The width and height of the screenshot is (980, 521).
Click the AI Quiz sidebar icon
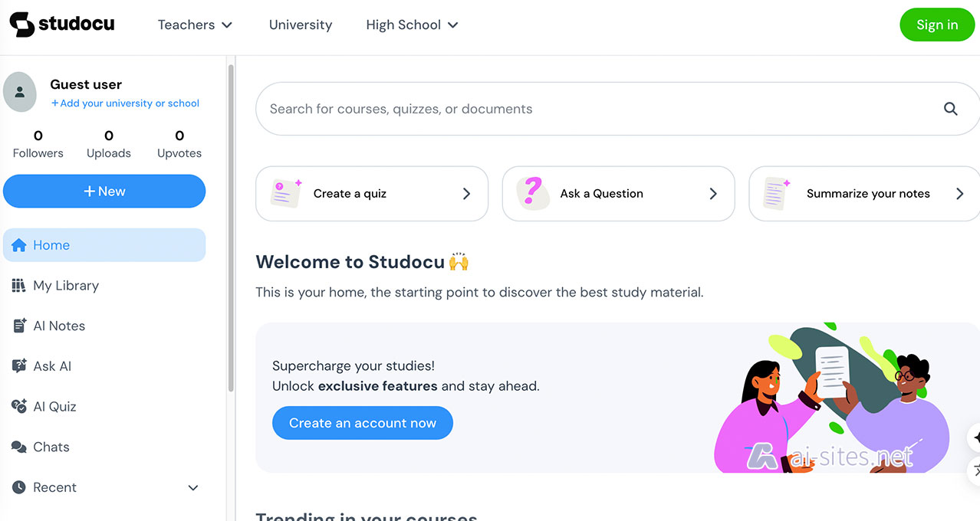pos(19,407)
